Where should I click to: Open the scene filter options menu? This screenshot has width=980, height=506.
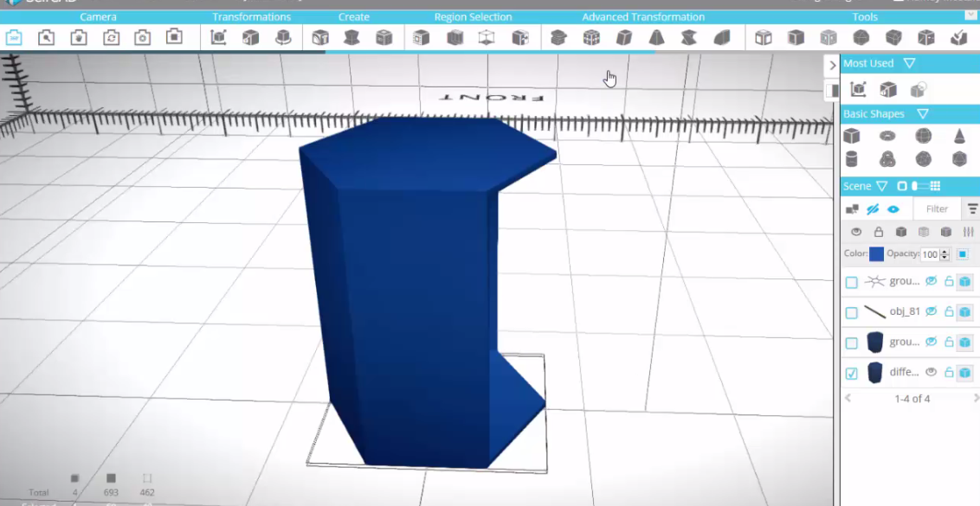972,208
